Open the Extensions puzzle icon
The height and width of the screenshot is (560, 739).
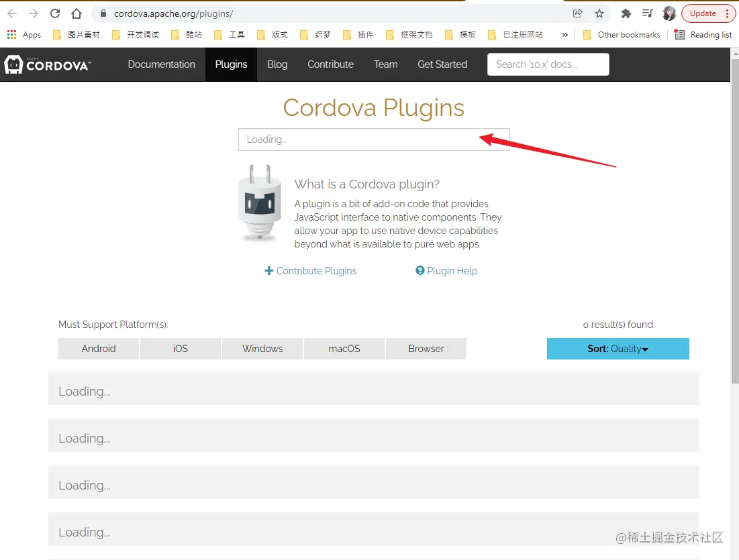point(626,13)
